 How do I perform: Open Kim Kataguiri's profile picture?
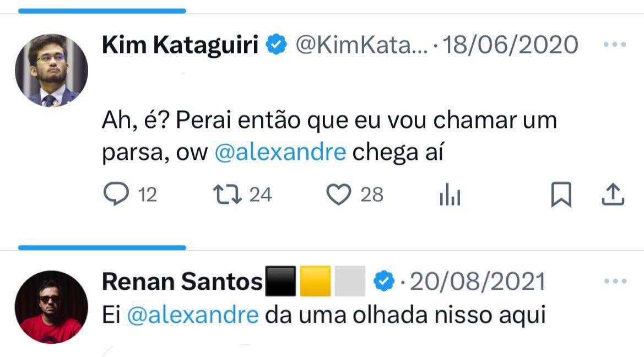[x=51, y=70]
